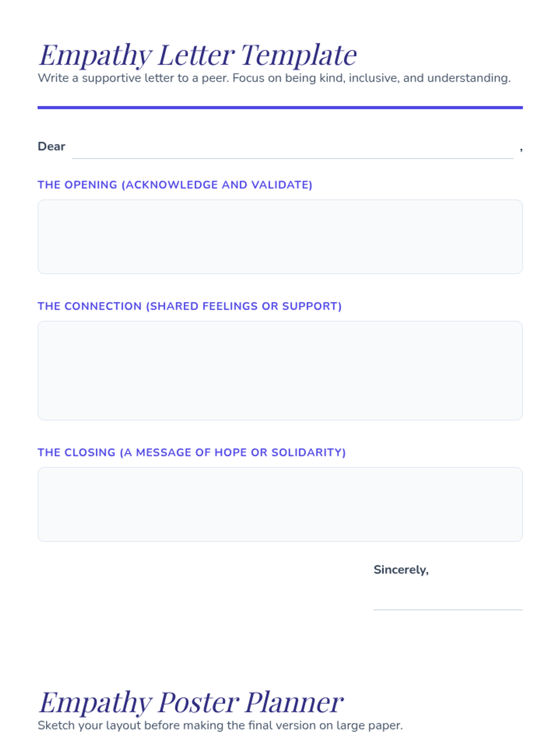
Task: Click the comma after the name line
Action: (521, 149)
